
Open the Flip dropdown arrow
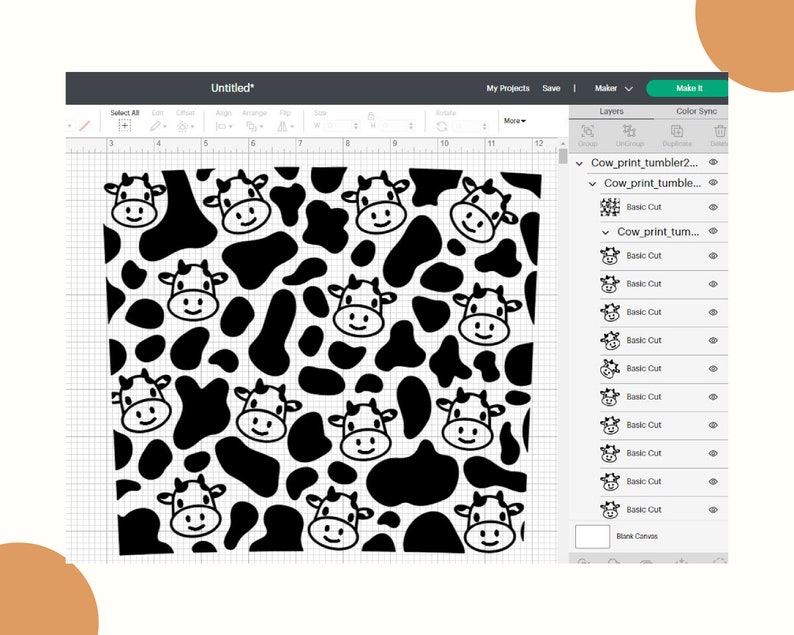[292, 127]
